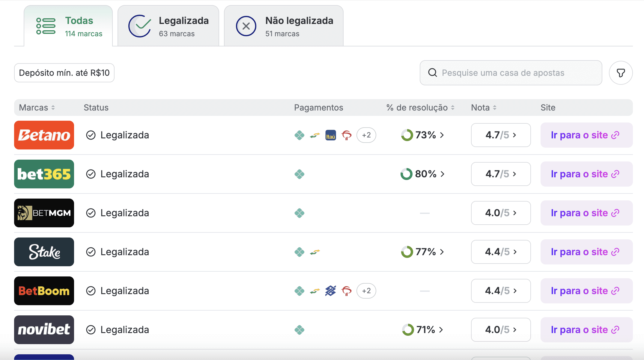Open the BetMGM brand logo
The height and width of the screenshot is (360, 644).
click(x=44, y=213)
